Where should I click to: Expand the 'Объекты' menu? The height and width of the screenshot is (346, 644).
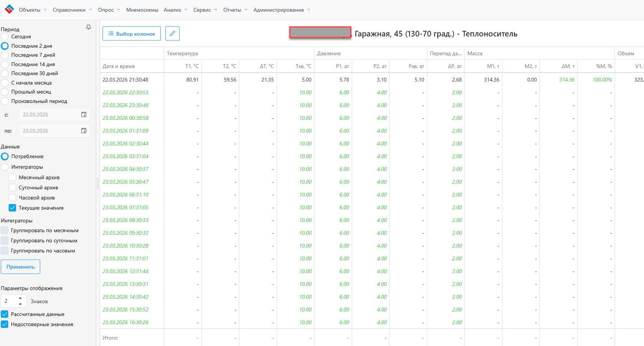(x=33, y=10)
